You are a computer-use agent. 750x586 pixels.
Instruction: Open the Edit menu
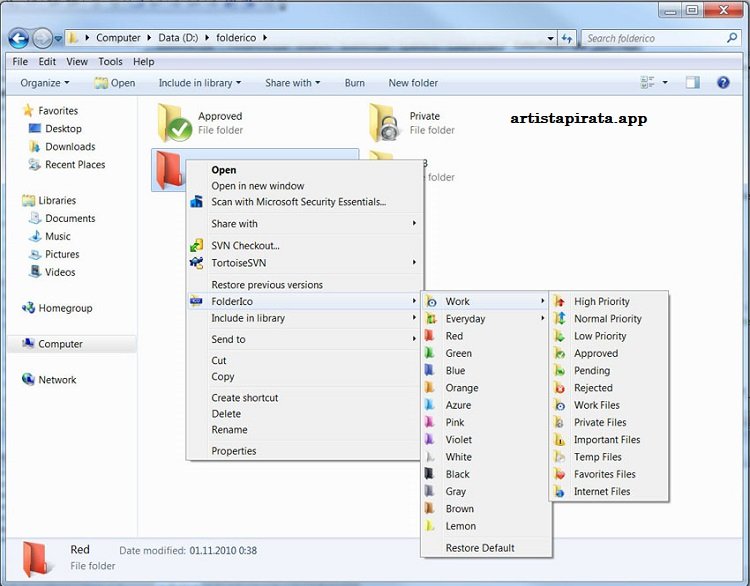47,62
